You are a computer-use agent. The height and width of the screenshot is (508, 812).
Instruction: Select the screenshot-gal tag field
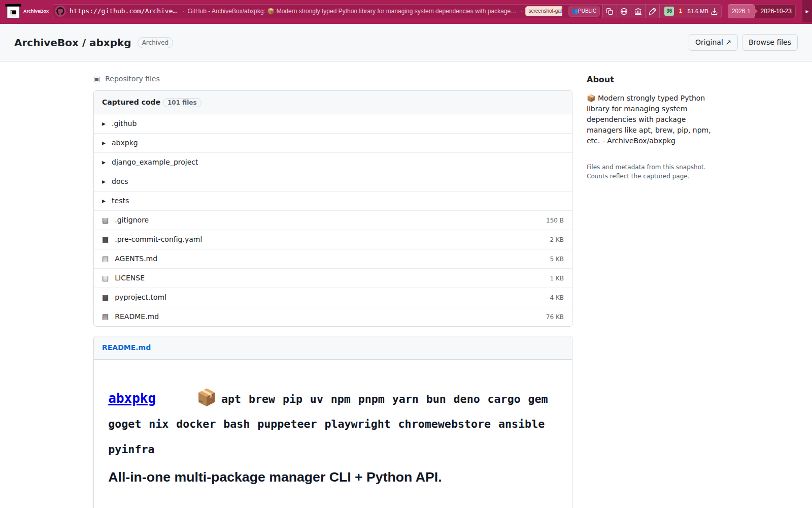[544, 11]
